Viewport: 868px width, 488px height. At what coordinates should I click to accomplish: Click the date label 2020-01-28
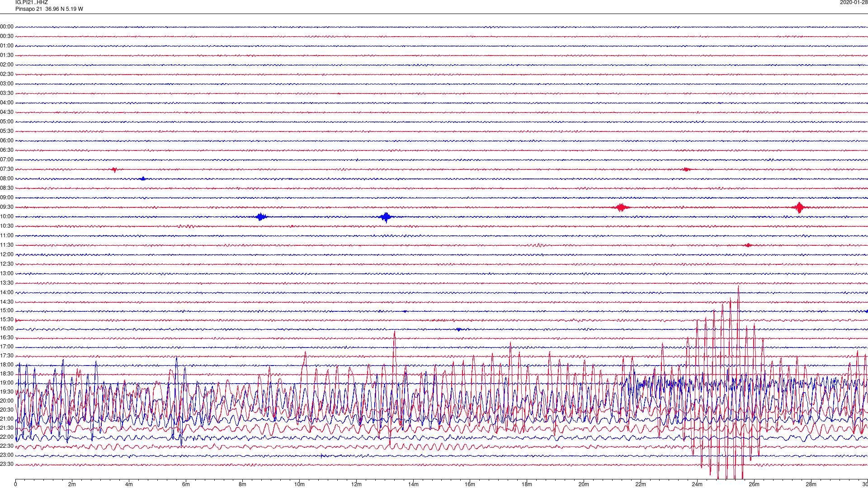(x=854, y=3)
